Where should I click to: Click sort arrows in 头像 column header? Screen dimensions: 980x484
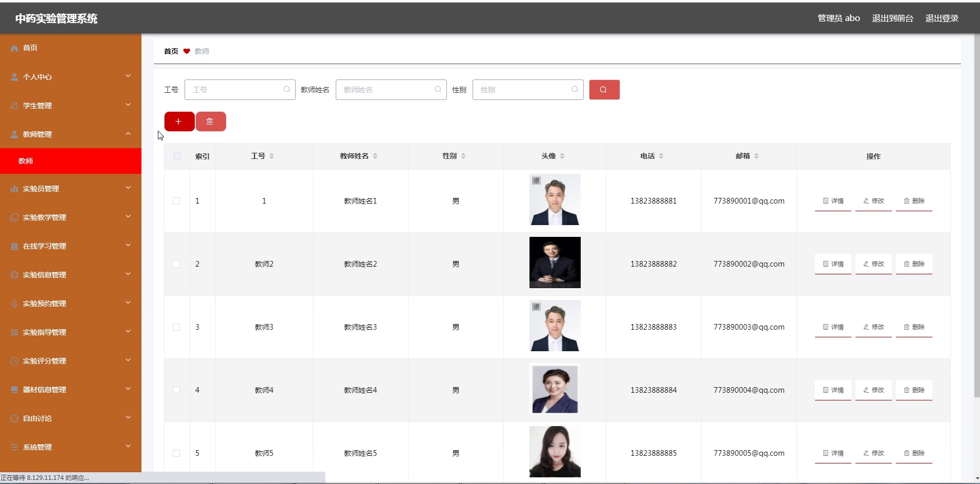click(x=562, y=156)
